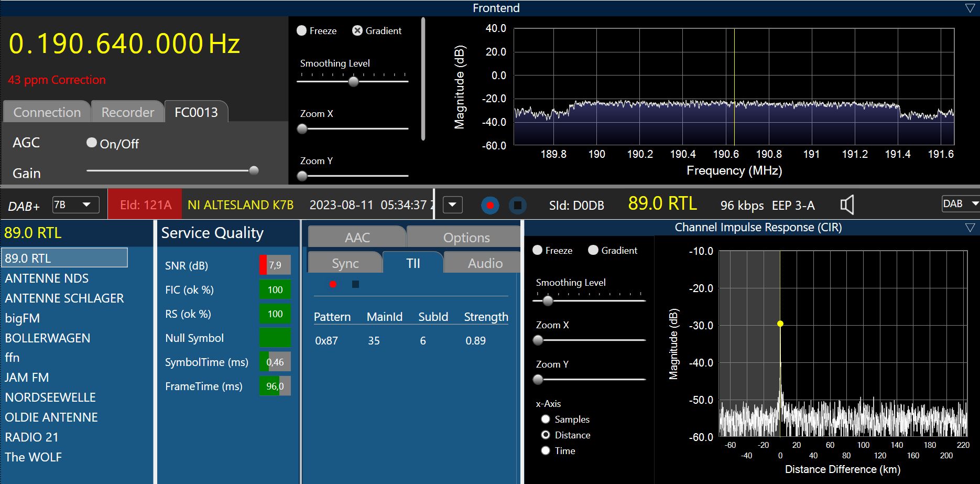Select the ANTENNE SCHLAGER service
980x484 pixels.
coord(64,298)
